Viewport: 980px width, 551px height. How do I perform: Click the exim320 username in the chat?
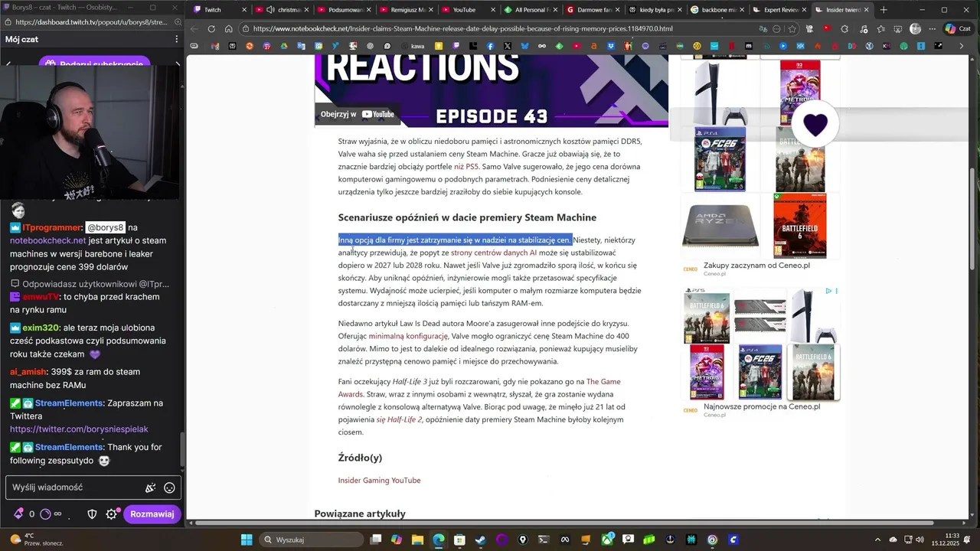[x=41, y=328]
